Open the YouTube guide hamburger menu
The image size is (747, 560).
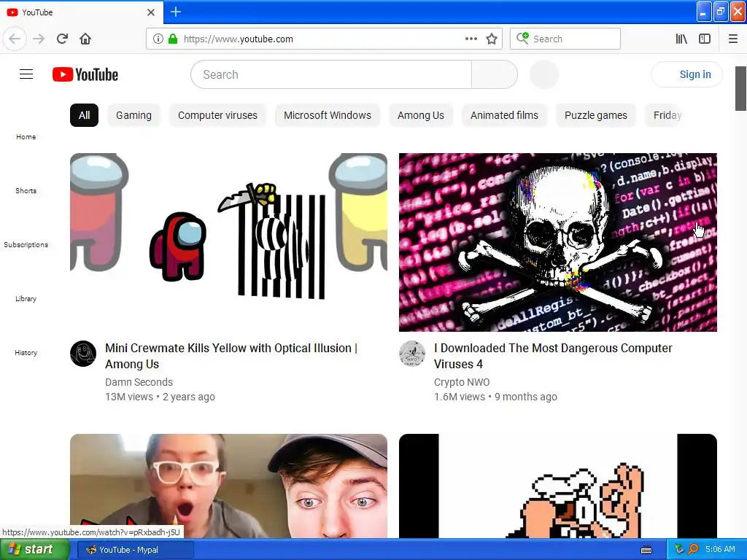coord(26,74)
